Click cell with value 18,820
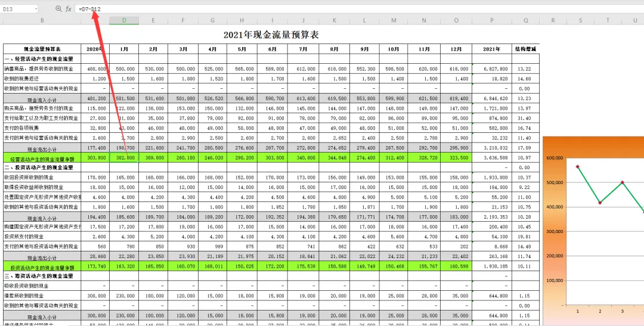644x326 pixels. (491, 79)
